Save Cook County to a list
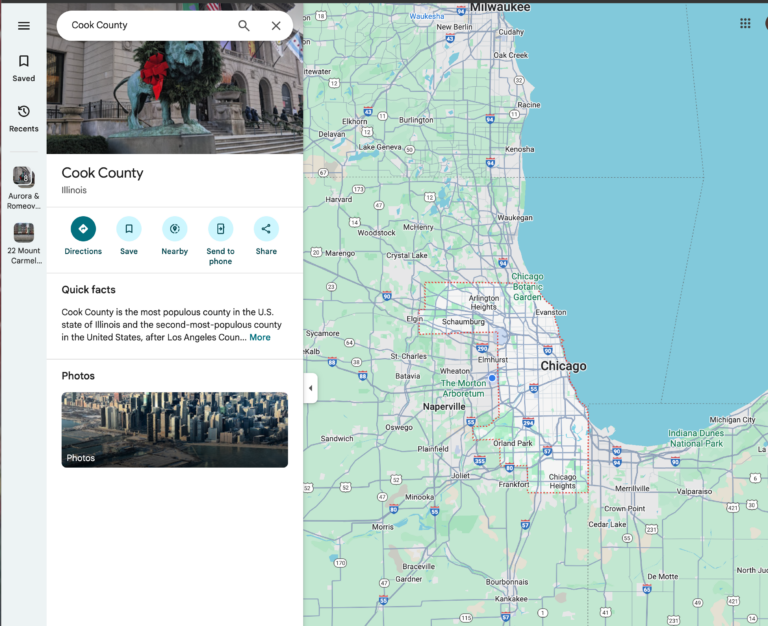The width and height of the screenshot is (768, 626). point(129,229)
